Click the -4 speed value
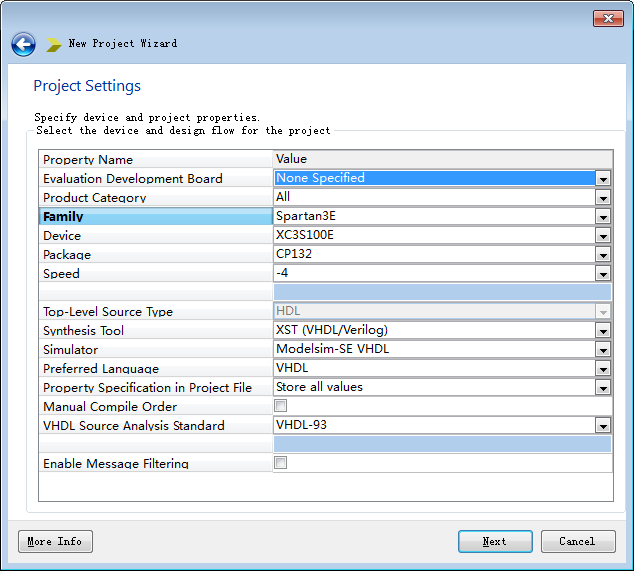634x571 pixels. 435,273
